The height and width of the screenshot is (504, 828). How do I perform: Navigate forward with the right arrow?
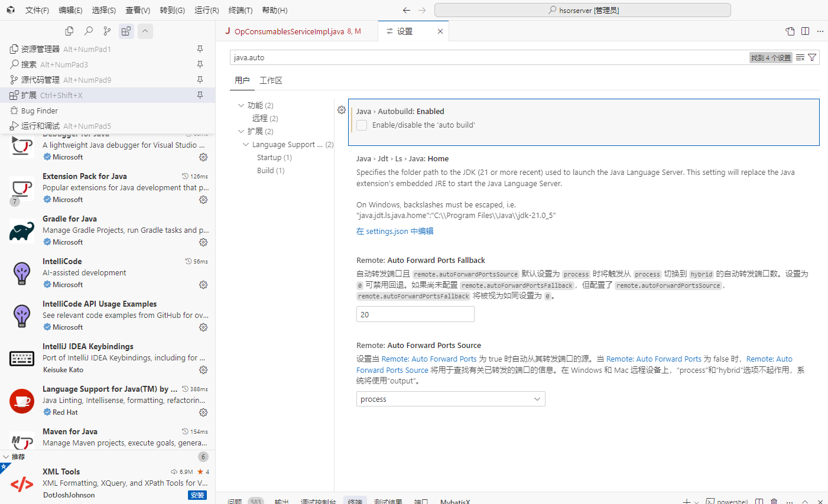point(422,10)
